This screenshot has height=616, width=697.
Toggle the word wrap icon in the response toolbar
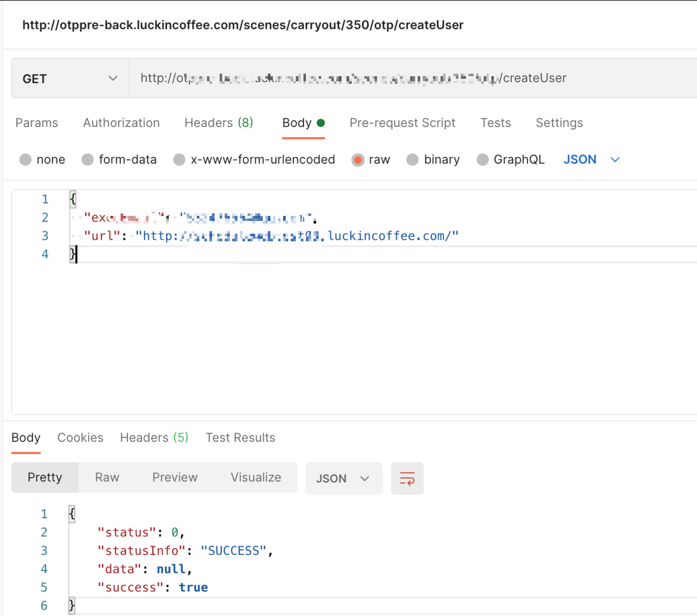tap(407, 478)
